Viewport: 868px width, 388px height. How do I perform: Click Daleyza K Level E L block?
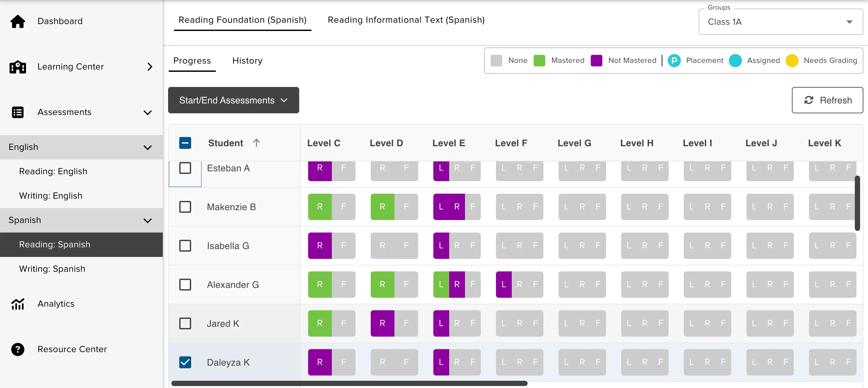441,362
